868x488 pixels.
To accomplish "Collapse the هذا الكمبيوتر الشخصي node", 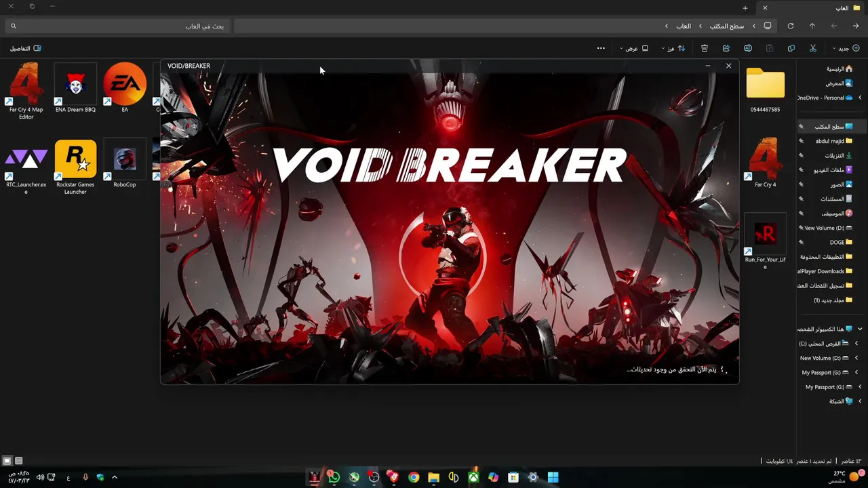I will 860,329.
